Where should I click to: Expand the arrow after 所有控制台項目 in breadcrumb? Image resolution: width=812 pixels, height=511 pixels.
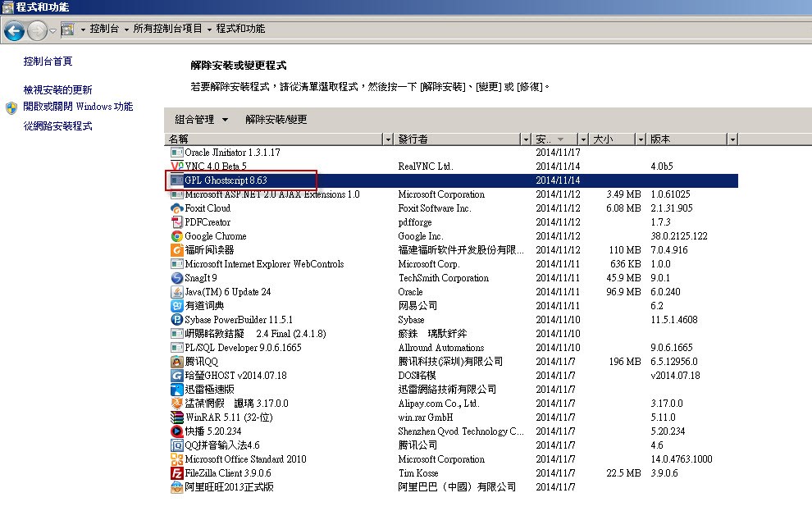click(209, 30)
